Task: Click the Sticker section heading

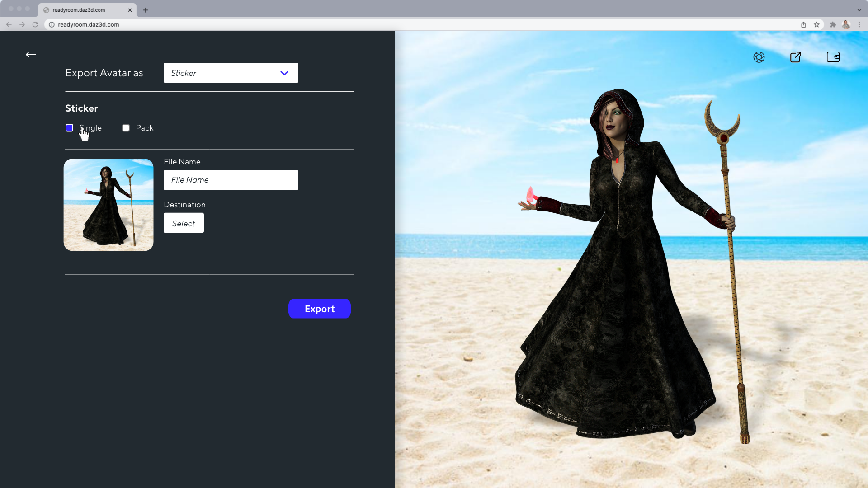Action: pos(81,108)
